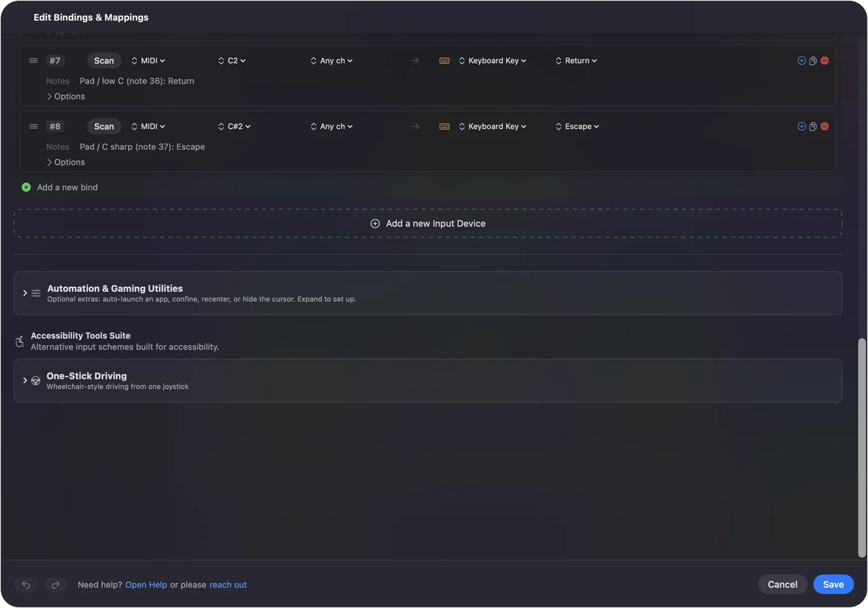Screen dimensions: 868x608
Task: Open the Return key dropdown
Action: 577,61
